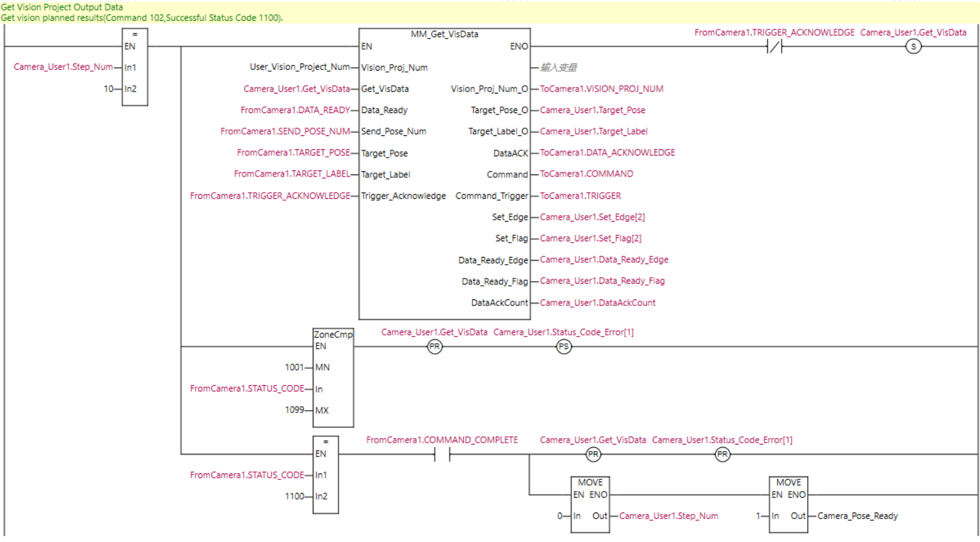This screenshot has width=980, height=542.
Task: Click the FromCamera1.TARGET_POSE input variable
Action: (x=294, y=152)
